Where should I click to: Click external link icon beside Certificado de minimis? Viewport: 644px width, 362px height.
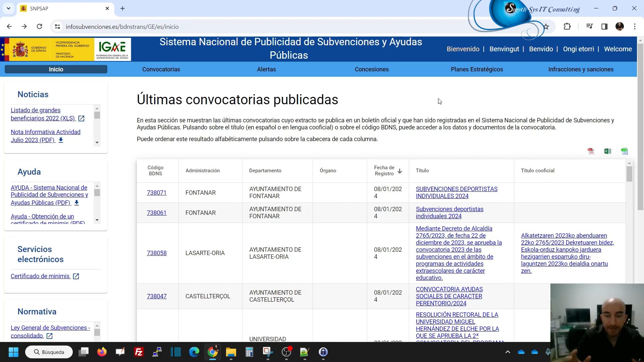click(x=76, y=276)
